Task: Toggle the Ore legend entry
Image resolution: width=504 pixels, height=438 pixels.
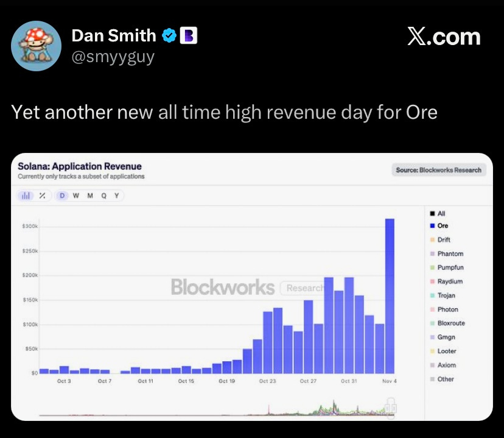Action: click(x=439, y=226)
